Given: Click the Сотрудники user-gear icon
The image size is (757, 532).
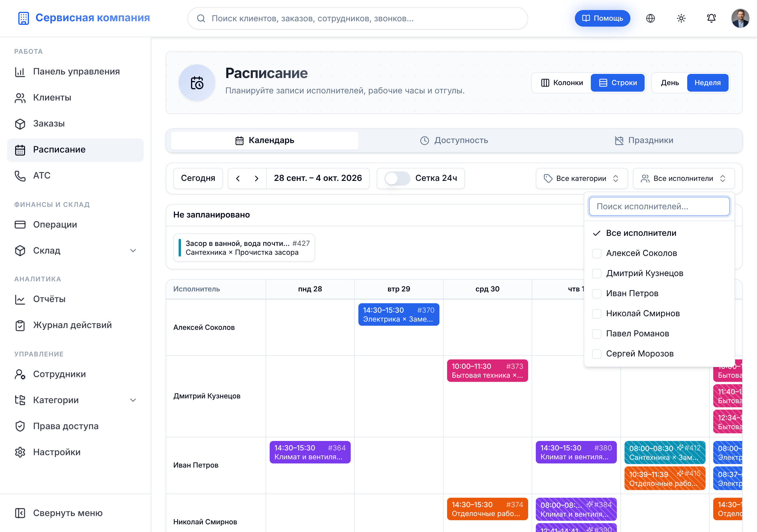Looking at the screenshot, I should tap(20, 374).
